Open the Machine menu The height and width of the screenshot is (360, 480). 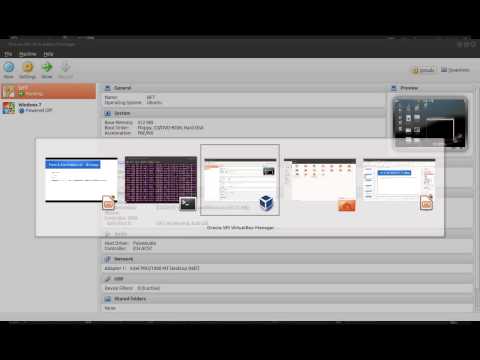[28, 54]
